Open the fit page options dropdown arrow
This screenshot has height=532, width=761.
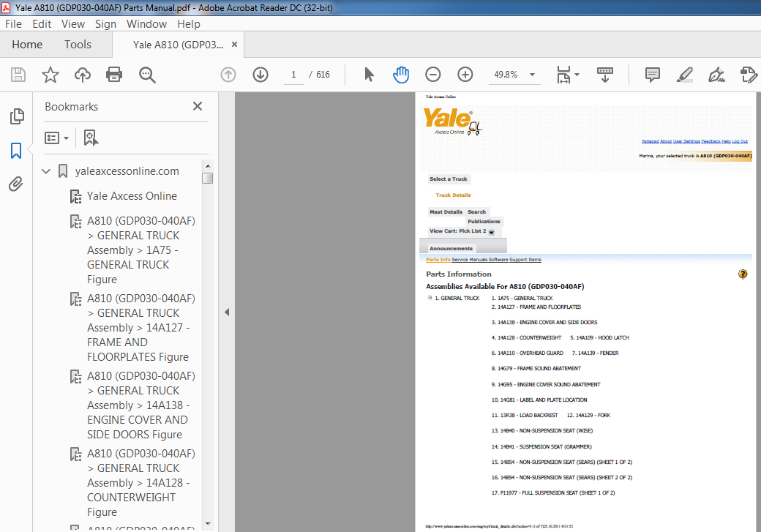click(577, 75)
